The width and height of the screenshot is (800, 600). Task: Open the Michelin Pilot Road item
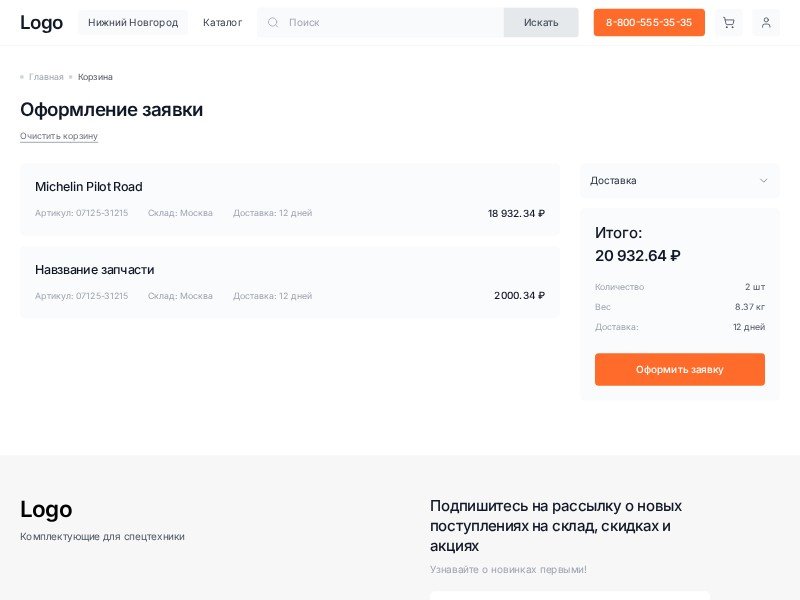pyautogui.click(x=89, y=187)
